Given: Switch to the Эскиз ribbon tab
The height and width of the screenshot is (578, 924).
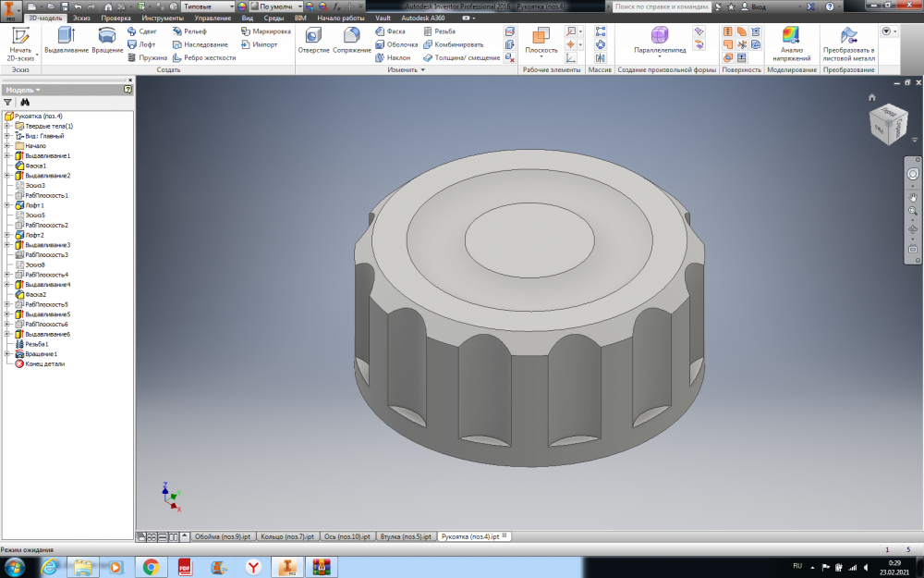Looking at the screenshot, I should point(81,18).
